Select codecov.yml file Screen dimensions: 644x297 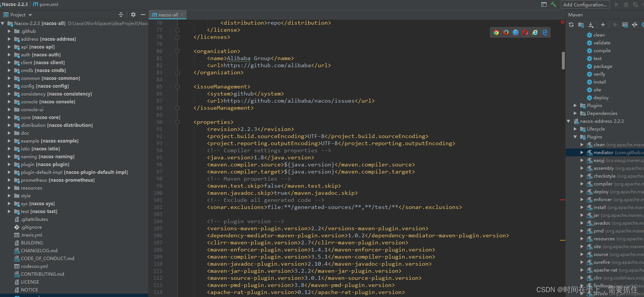[34, 266]
